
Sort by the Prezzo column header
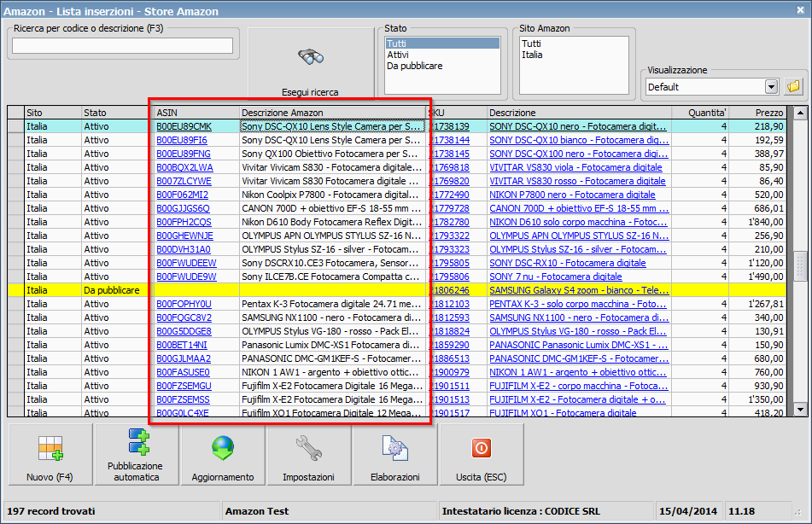click(x=757, y=113)
